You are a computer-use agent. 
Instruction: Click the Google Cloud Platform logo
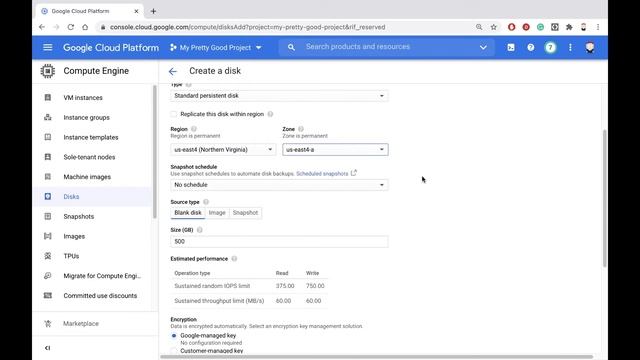(x=111, y=47)
